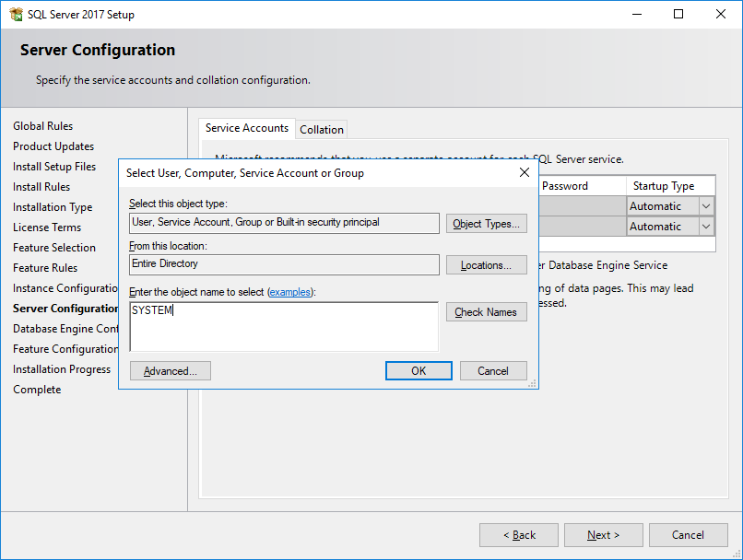Open the examples link

coord(290,292)
